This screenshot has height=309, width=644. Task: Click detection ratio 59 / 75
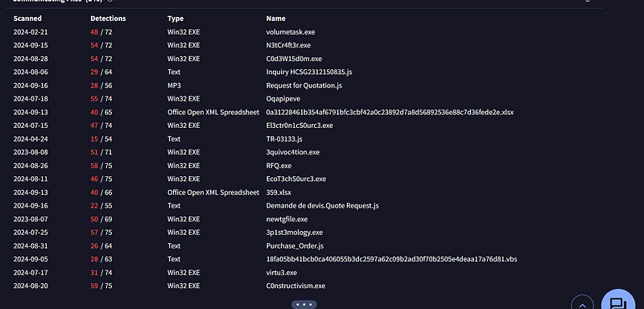point(101,286)
